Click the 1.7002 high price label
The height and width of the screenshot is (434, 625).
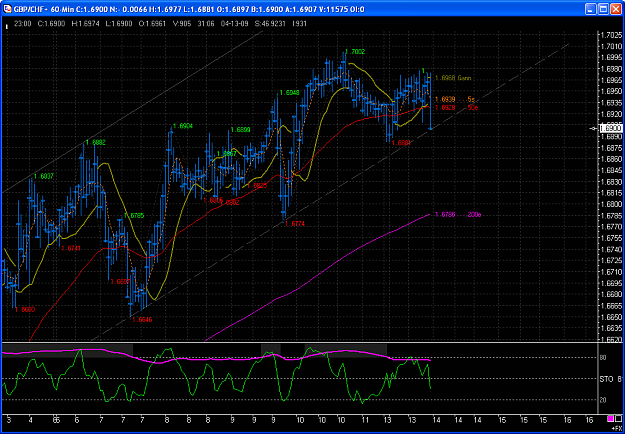tap(355, 51)
